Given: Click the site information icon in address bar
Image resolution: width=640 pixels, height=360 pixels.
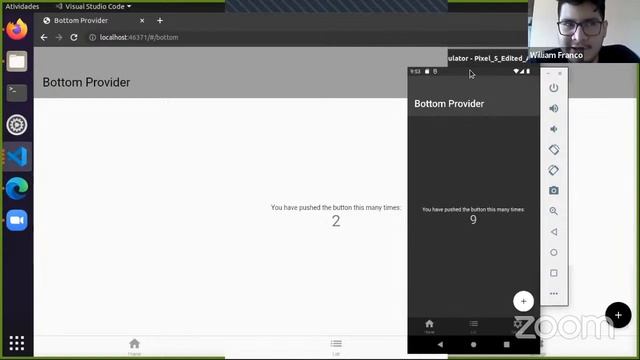Looking at the screenshot, I should pyautogui.click(x=93, y=38).
